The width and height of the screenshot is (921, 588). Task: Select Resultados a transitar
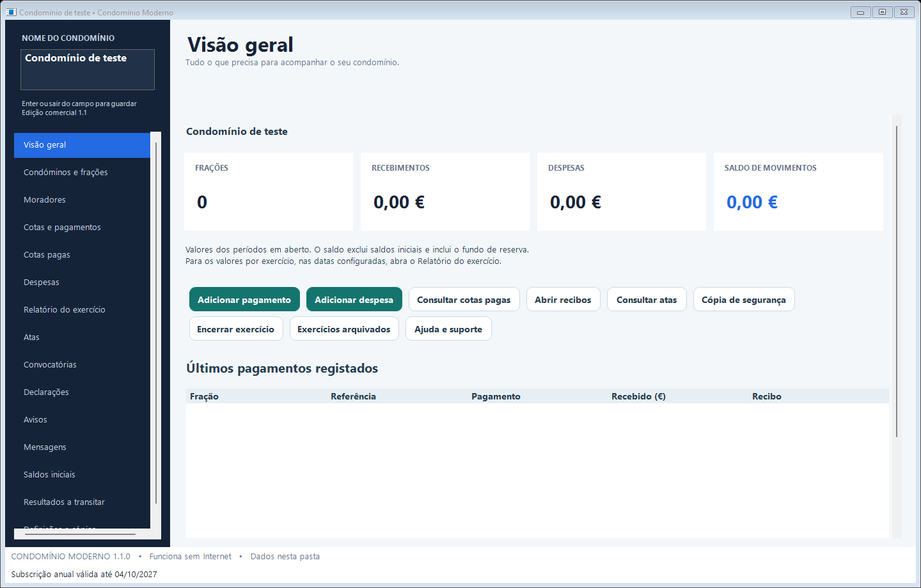(x=82, y=502)
